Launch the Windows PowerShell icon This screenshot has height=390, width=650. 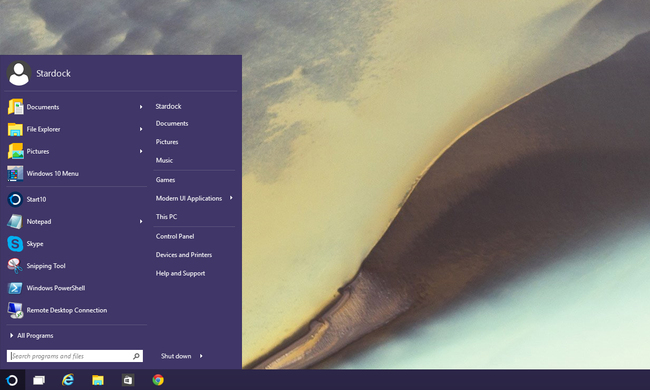coord(15,288)
